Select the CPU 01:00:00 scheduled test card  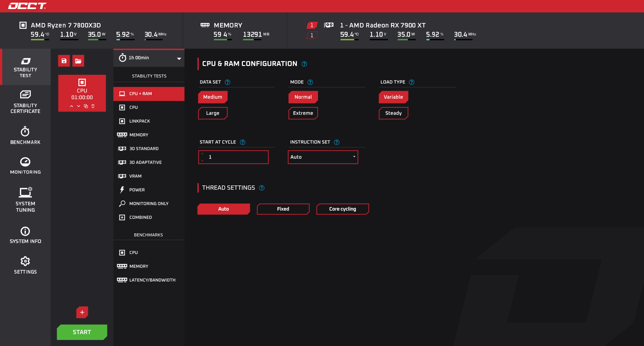pyautogui.click(x=82, y=93)
